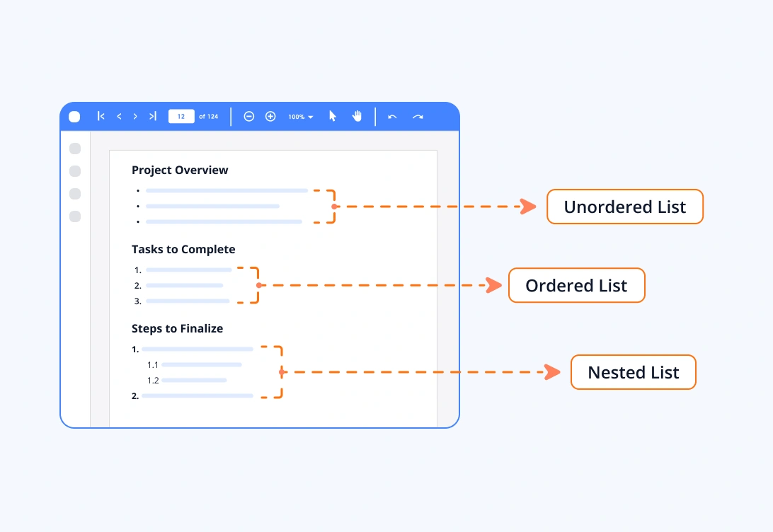Click the redo arrow icon
The image size is (773, 532).
pos(418,116)
